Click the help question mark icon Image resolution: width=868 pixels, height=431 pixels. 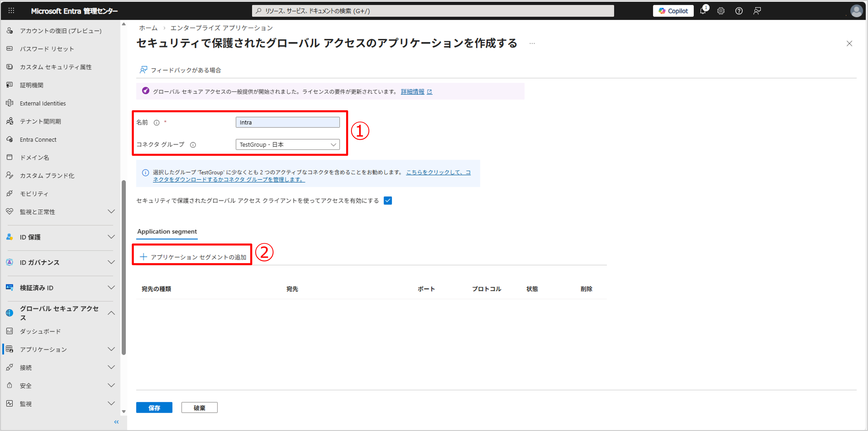[739, 11]
